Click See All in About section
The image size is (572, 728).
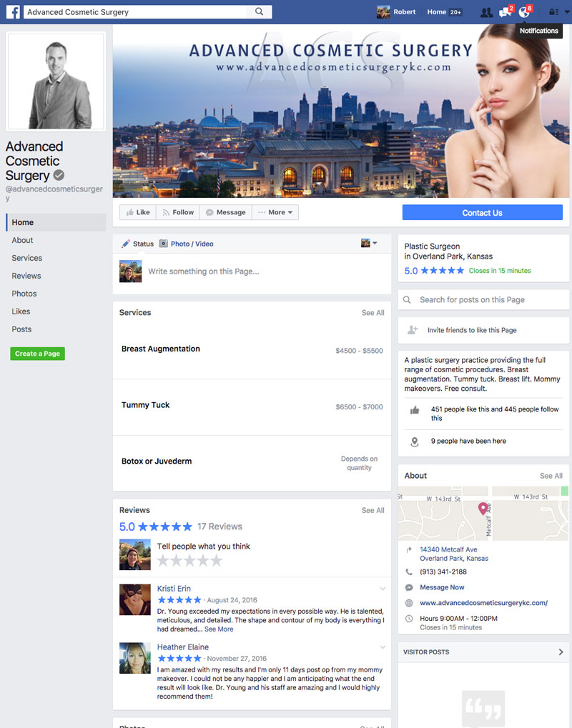point(551,476)
